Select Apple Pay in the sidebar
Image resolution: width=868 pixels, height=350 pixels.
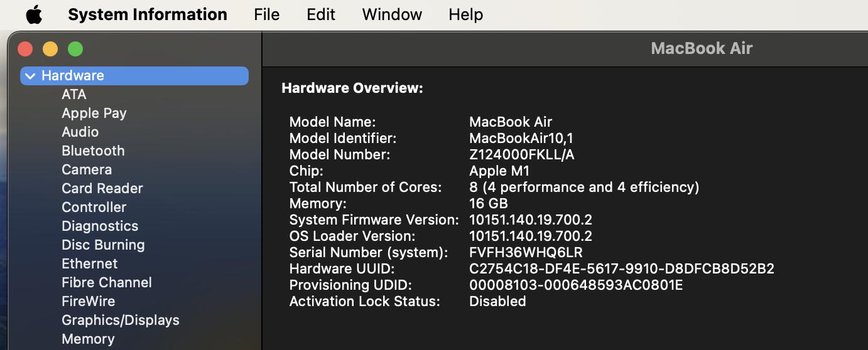pos(94,113)
